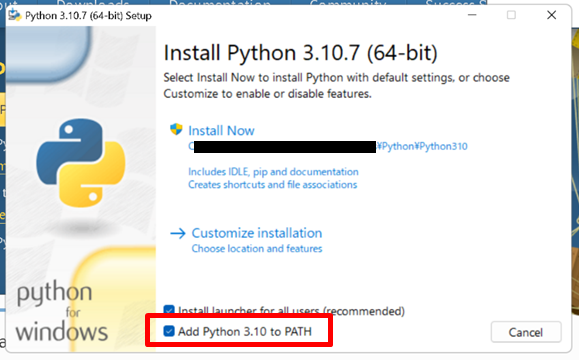This screenshot has height=360, width=579.
Task: Open the Downloads menu on the background webpage
Action: coord(93,3)
